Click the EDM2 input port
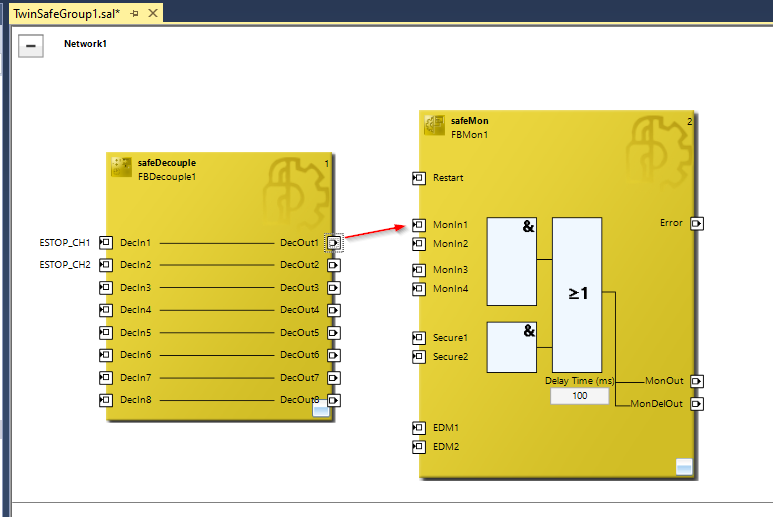The width and height of the screenshot is (773, 517). click(x=419, y=447)
